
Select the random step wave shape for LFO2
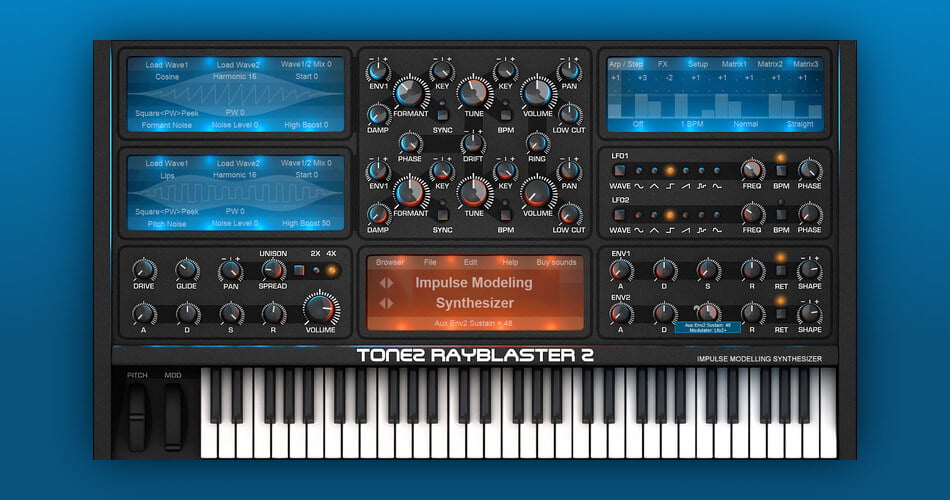click(702, 215)
